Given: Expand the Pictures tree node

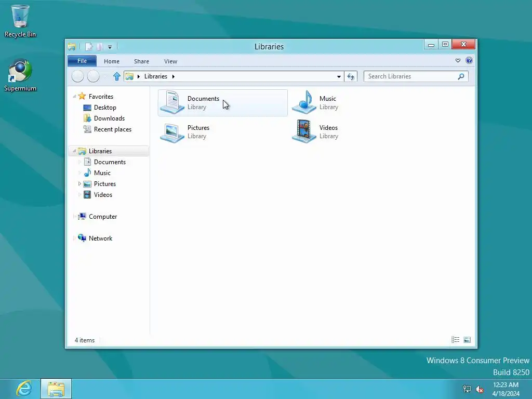Looking at the screenshot, I should 79,183.
